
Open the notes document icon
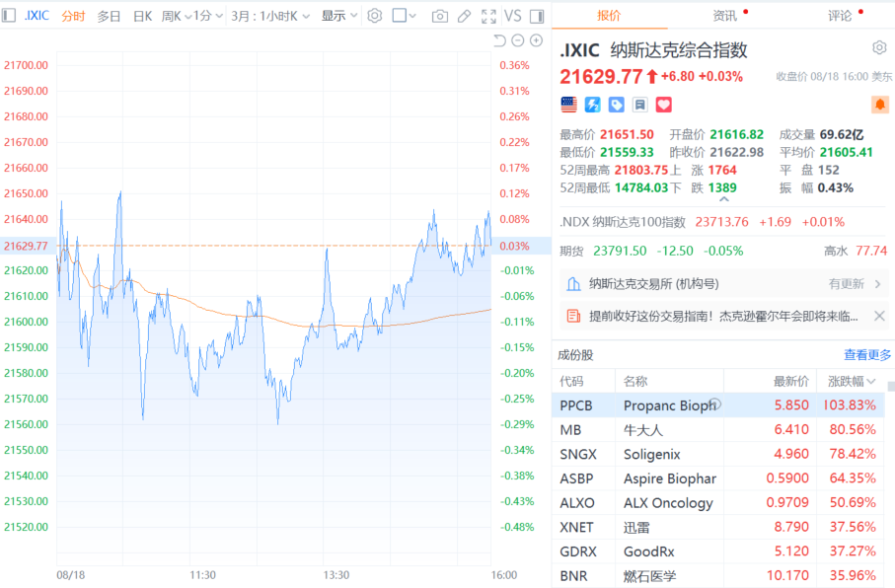click(x=639, y=105)
